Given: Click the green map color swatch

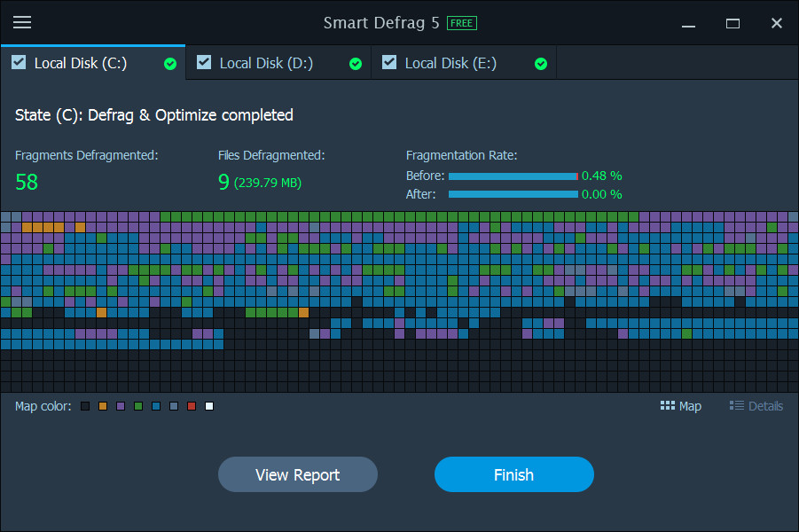Looking at the screenshot, I should coord(138,406).
